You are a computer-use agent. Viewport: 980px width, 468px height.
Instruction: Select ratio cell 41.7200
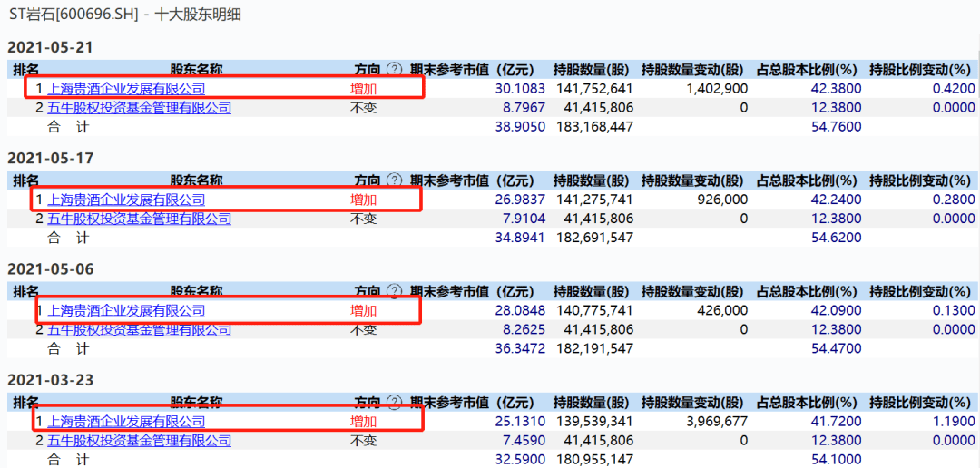click(837, 421)
